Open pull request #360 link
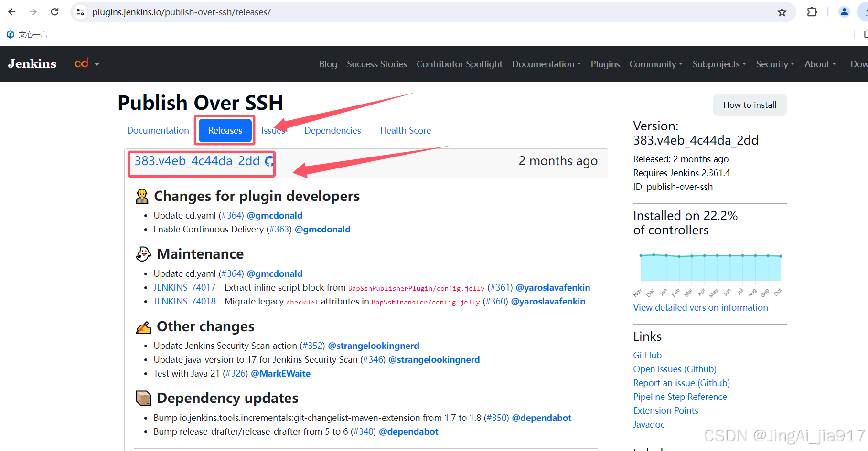The image size is (868, 451). [x=495, y=301]
